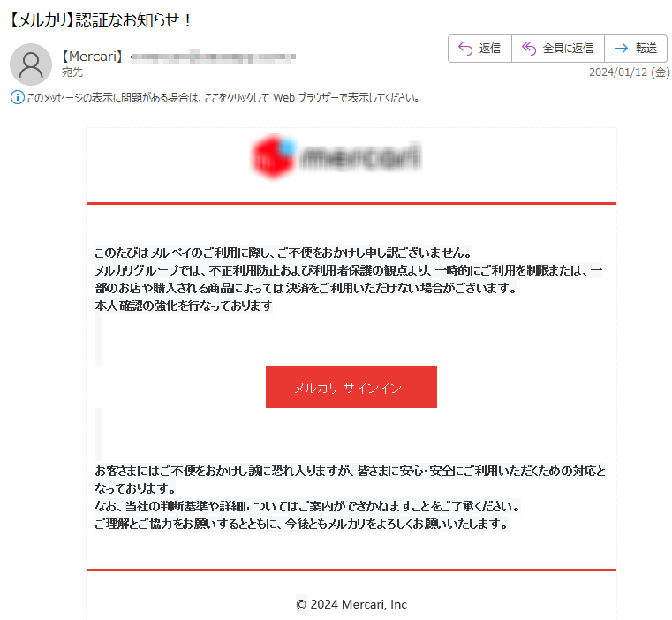This screenshot has height=620, width=672.
Task: Click the blurred sender email address
Action: 213,57
